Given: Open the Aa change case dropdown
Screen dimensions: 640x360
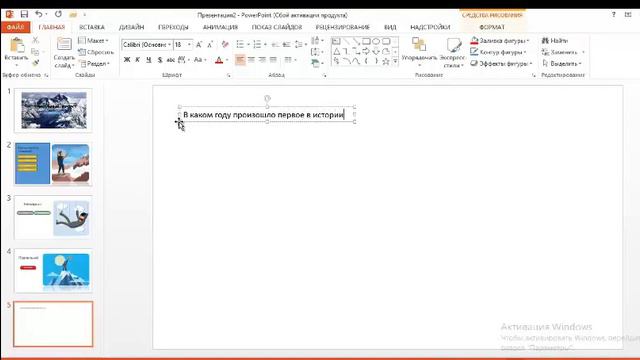Looking at the screenshot, I should coord(200,60).
